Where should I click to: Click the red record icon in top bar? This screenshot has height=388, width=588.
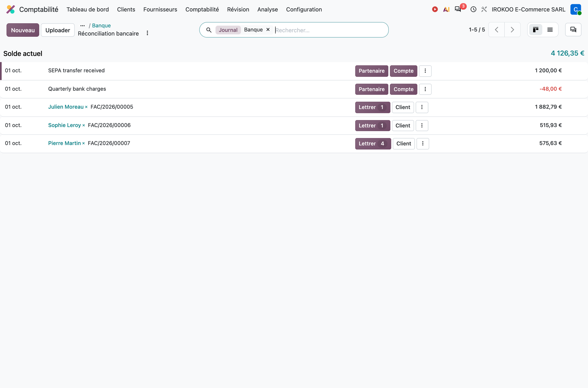pyautogui.click(x=435, y=9)
